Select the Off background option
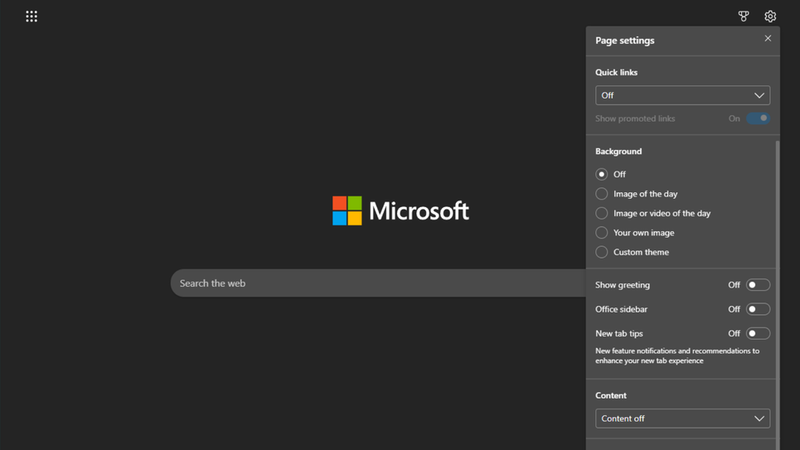This screenshot has height=450, width=800. (x=602, y=174)
